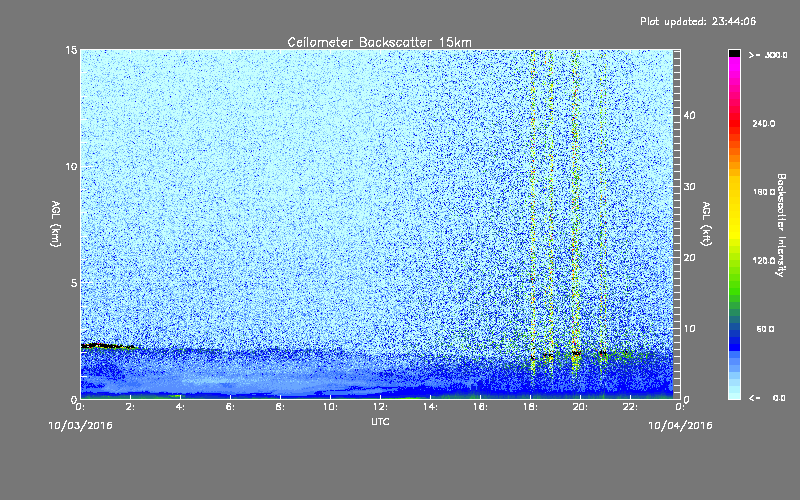Click the '15' km tick on left axis
This screenshot has height=500, width=800.
point(71,50)
